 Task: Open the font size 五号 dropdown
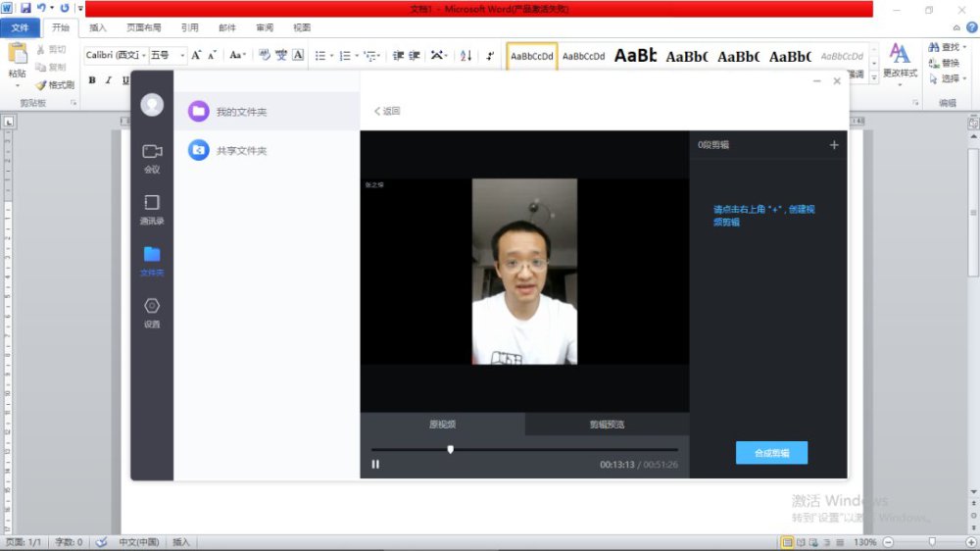pos(182,56)
